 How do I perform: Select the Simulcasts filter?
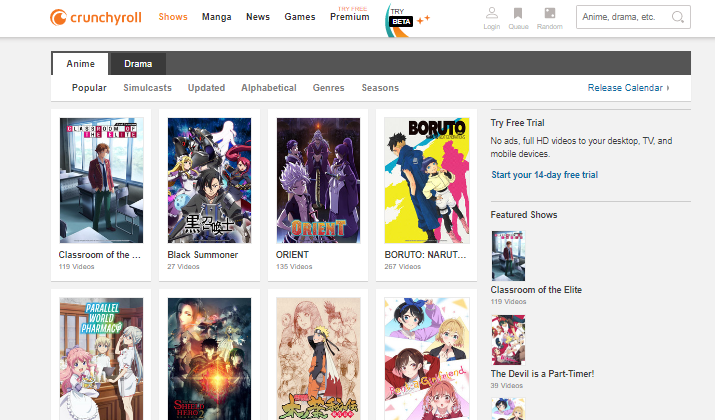point(147,88)
